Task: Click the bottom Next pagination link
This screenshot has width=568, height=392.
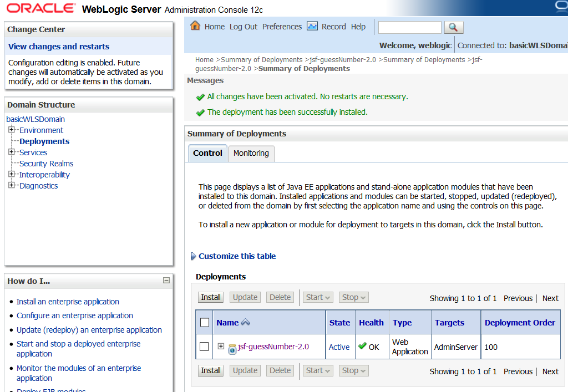Action: [x=550, y=371]
